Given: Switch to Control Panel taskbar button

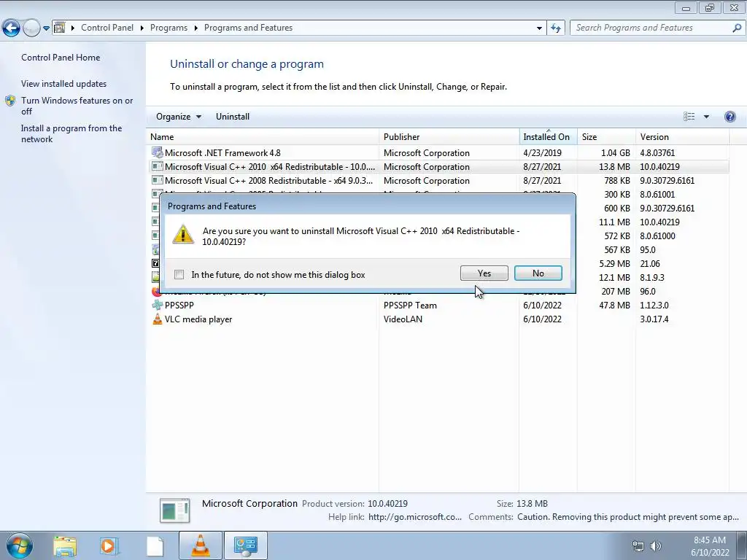Looking at the screenshot, I should [246, 545].
